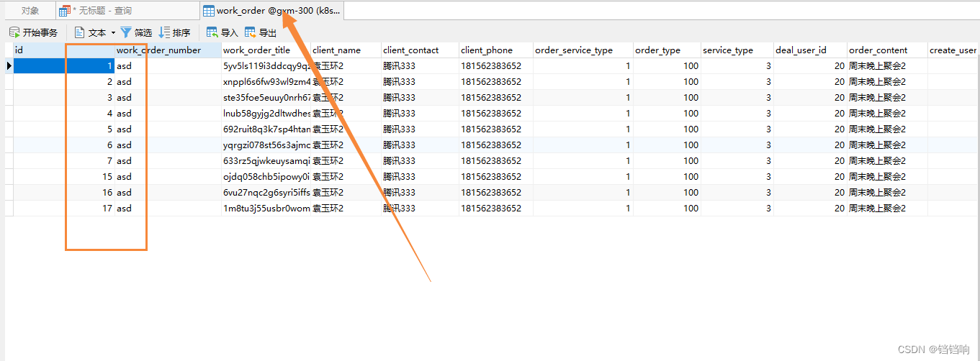980x361 pixels.
Task: Select the cell with id 17
Action: tap(64, 208)
